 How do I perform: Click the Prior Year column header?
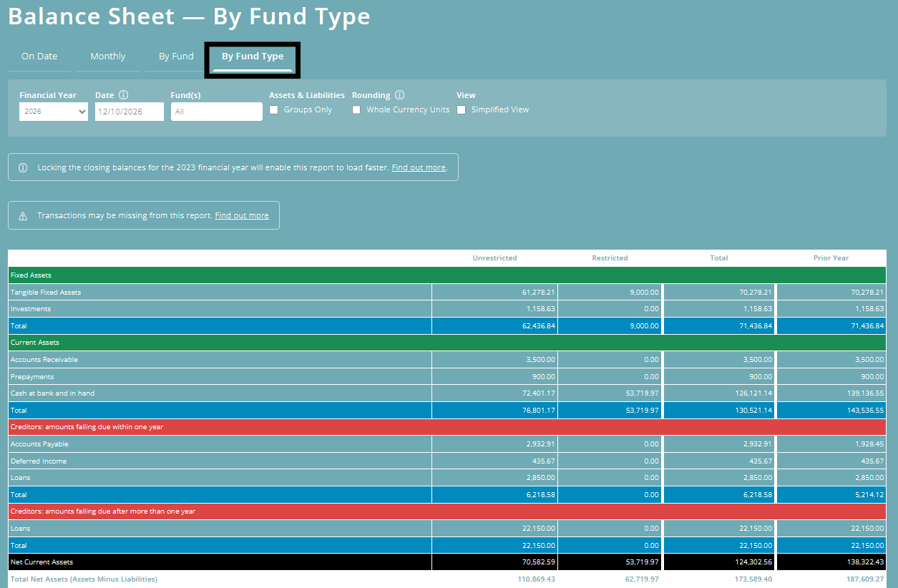tap(831, 258)
